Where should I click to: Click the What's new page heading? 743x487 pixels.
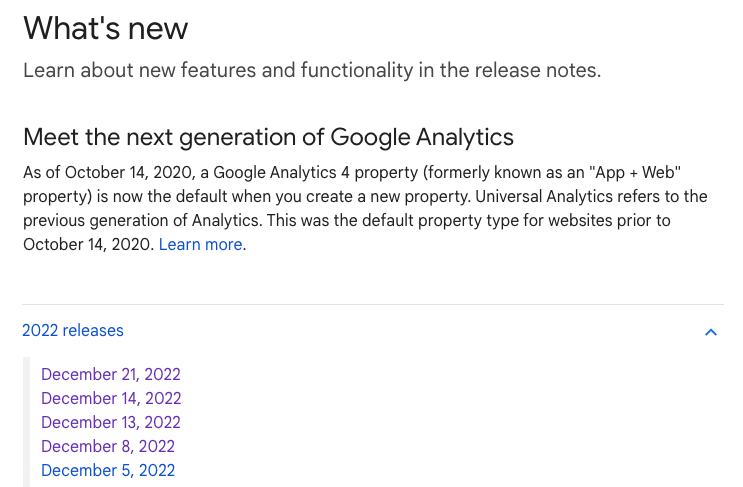coord(106,28)
